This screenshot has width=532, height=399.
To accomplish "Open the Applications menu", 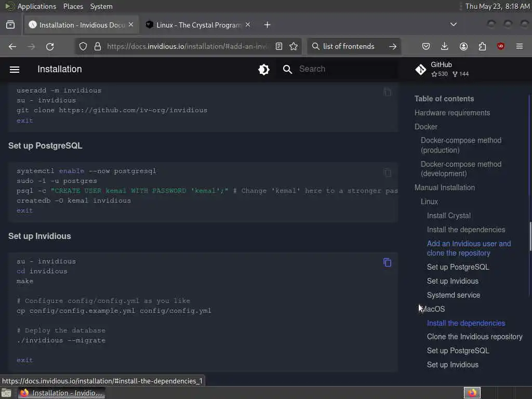I will click(x=37, y=6).
